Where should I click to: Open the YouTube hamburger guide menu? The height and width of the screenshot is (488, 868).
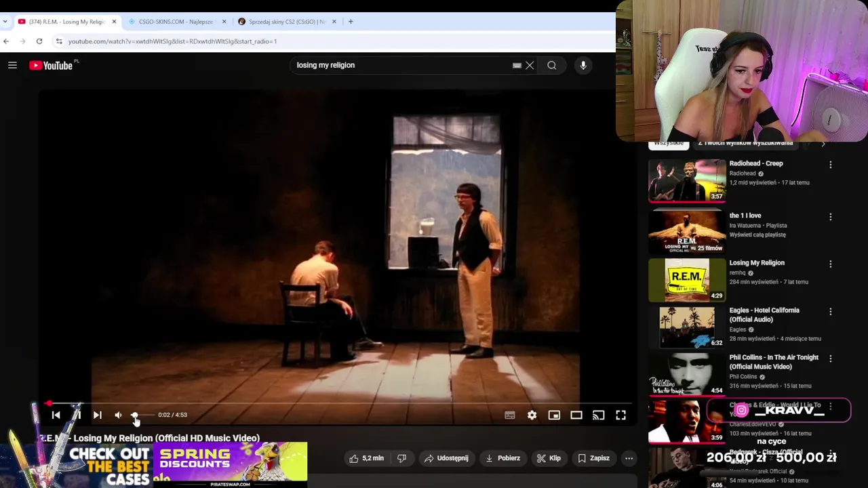click(12, 65)
